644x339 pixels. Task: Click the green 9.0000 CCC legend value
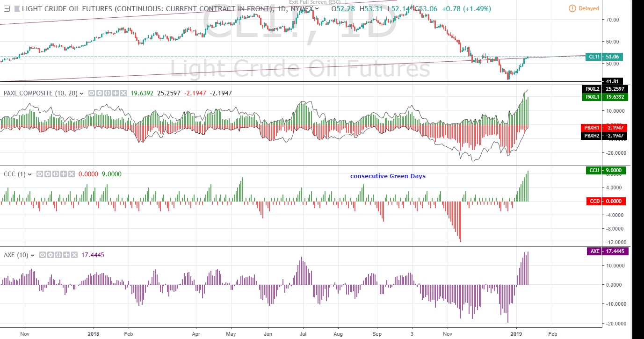(111, 174)
